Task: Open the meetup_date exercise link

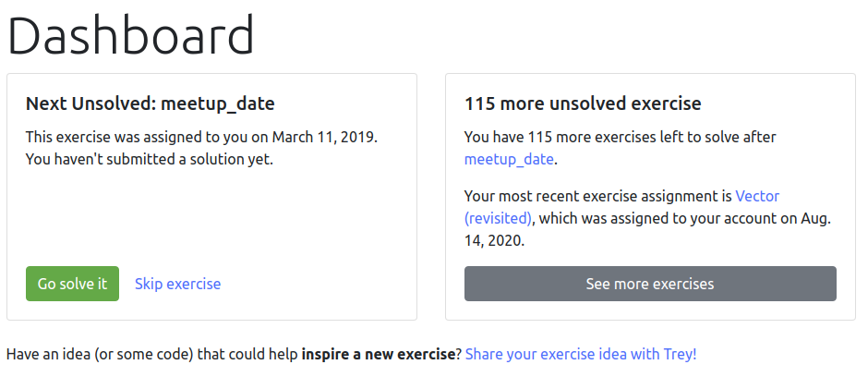Action: pyautogui.click(x=509, y=159)
